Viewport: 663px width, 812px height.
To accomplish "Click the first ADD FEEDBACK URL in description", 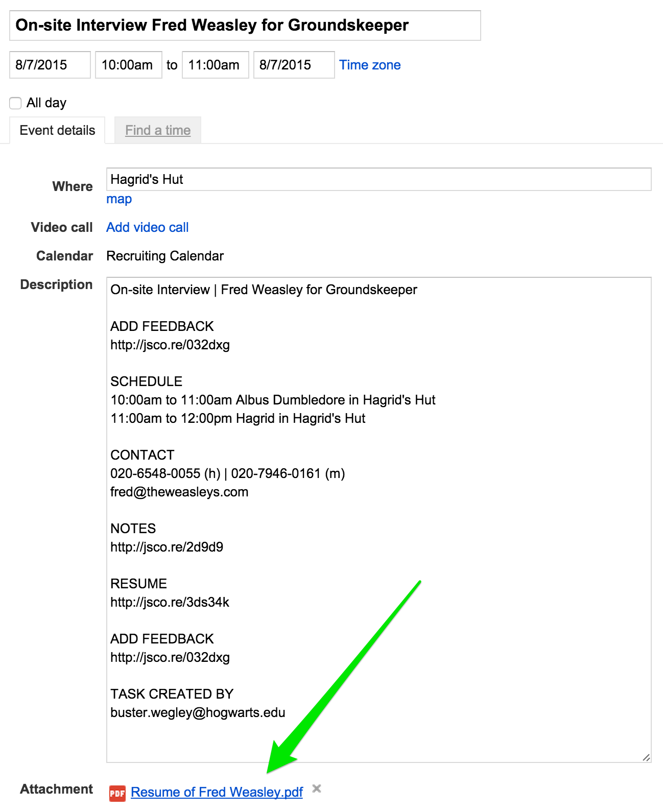I will [x=170, y=345].
